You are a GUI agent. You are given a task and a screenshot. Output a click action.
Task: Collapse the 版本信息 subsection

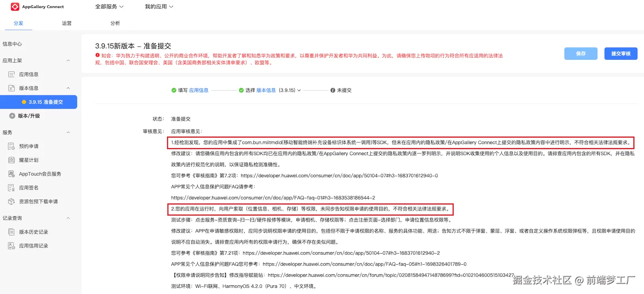pos(68,88)
